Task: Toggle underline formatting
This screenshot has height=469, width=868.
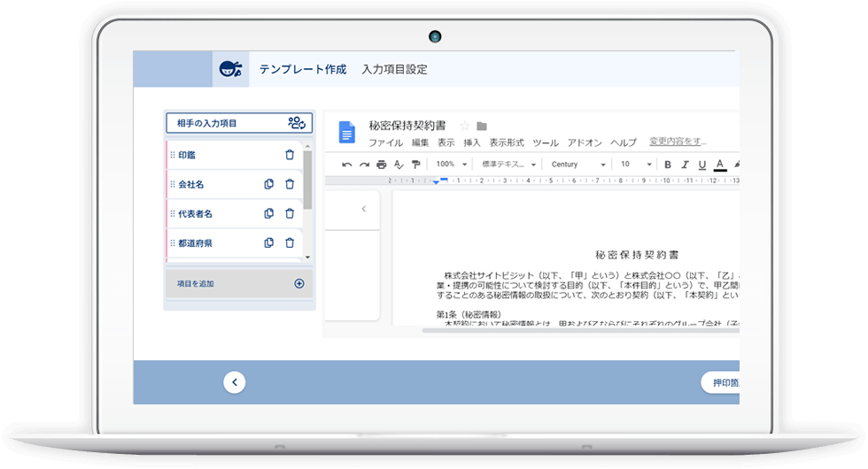Action: pyautogui.click(x=701, y=165)
